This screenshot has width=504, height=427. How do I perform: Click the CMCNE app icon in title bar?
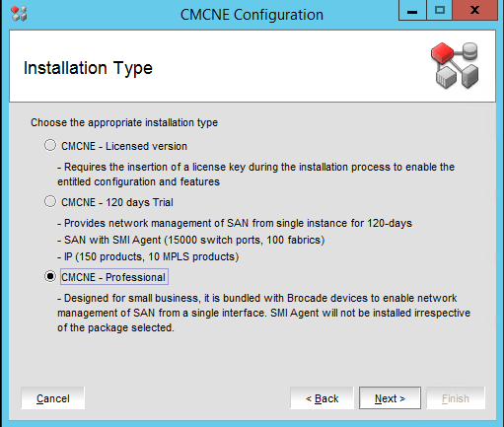19,14
